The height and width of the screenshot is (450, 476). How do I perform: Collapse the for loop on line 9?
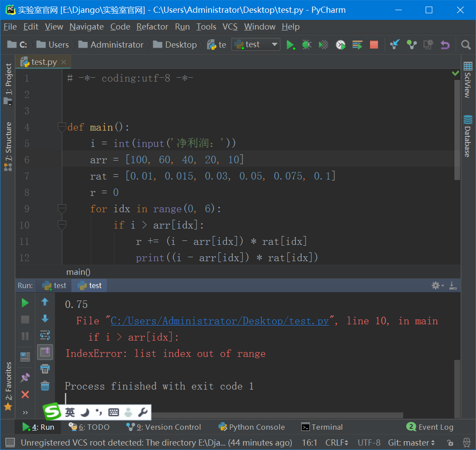[x=62, y=209]
